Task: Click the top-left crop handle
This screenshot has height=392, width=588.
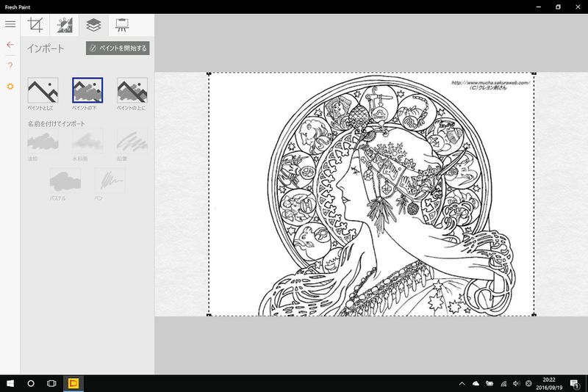Action: click(x=209, y=73)
